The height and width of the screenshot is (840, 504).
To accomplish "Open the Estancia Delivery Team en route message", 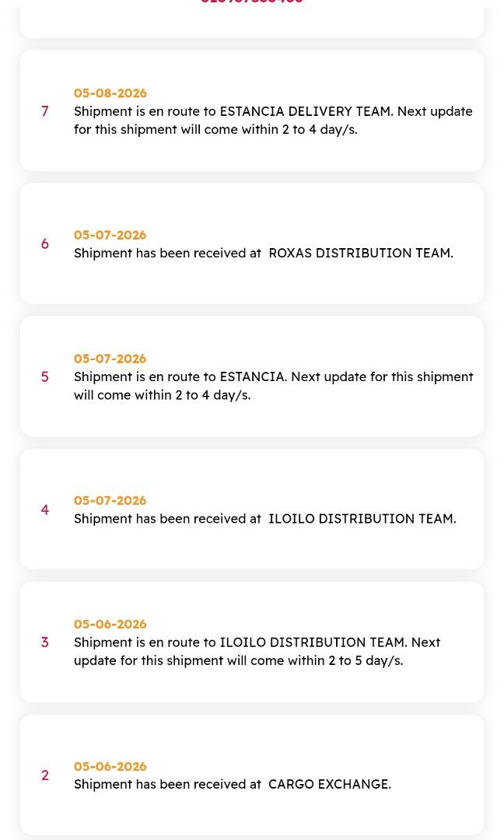I will pos(273,121).
